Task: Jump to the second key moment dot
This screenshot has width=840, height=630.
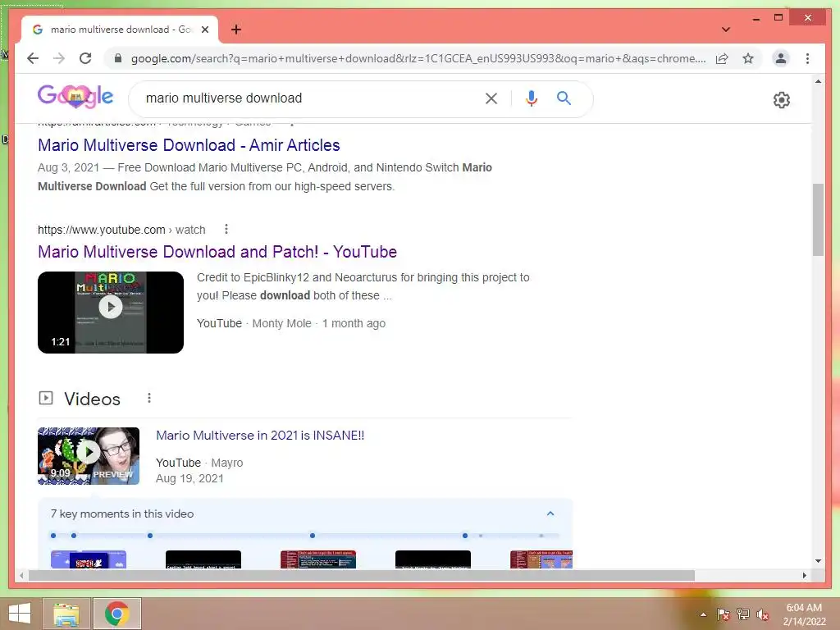Action: coord(74,536)
